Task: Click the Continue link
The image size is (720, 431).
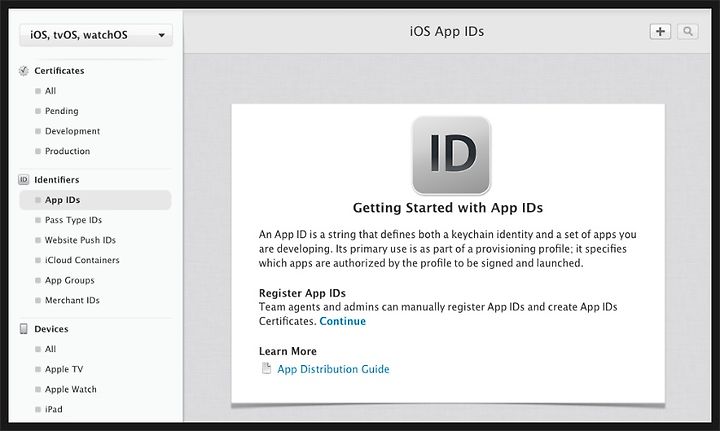Action: click(x=343, y=321)
